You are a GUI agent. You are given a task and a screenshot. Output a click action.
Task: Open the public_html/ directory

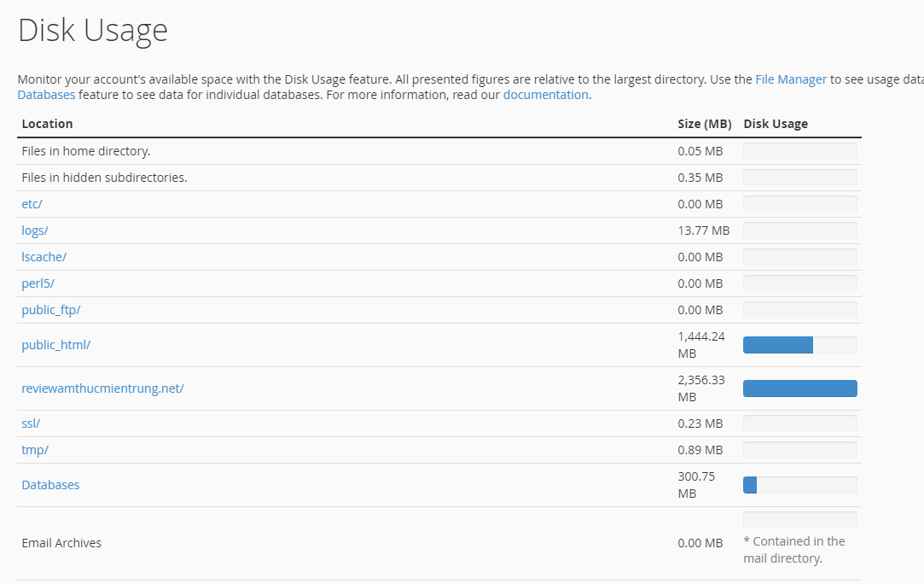point(55,345)
